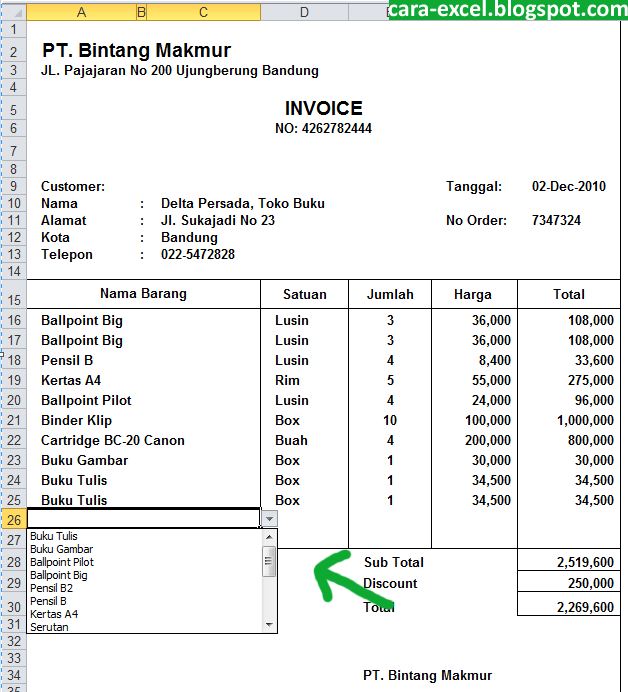Click the dropdown list scroll down arrow
Viewport: 628px width, 692px height.
(269, 625)
